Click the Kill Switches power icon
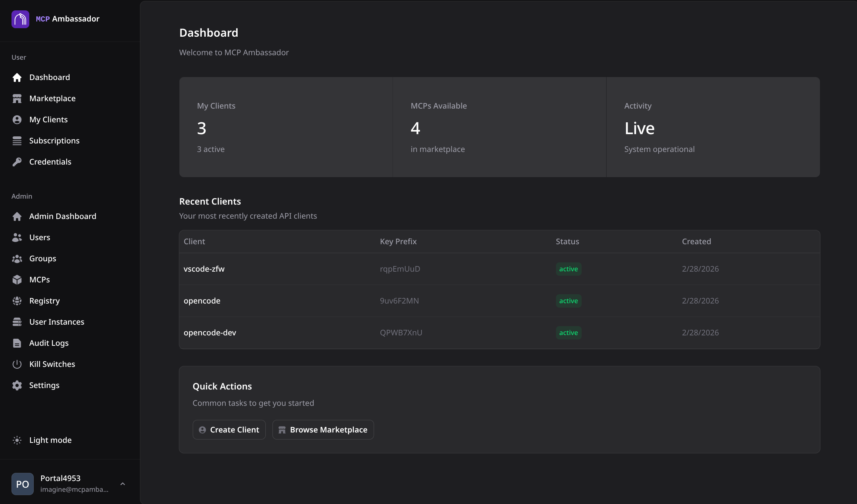The image size is (857, 504). click(x=17, y=364)
